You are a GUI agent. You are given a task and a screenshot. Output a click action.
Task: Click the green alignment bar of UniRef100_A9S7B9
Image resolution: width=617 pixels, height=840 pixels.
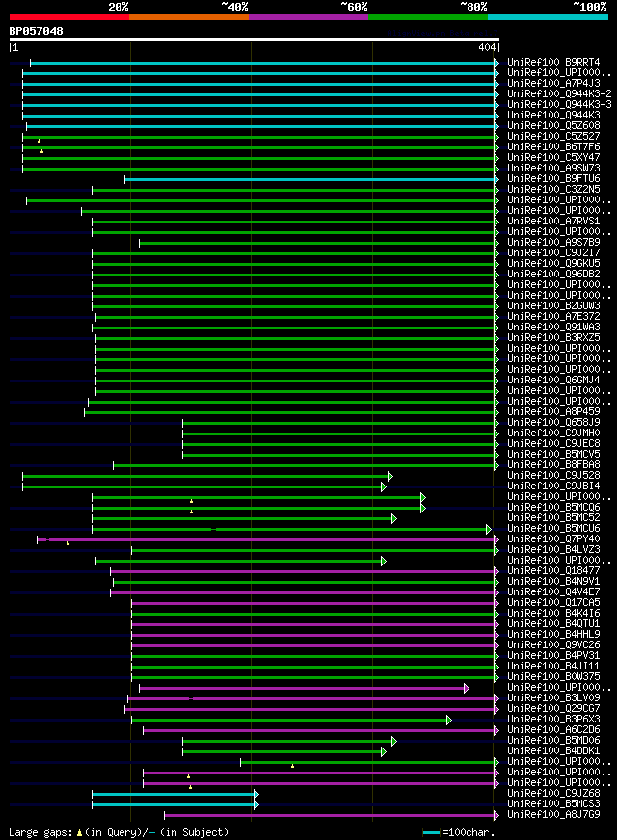click(x=318, y=243)
